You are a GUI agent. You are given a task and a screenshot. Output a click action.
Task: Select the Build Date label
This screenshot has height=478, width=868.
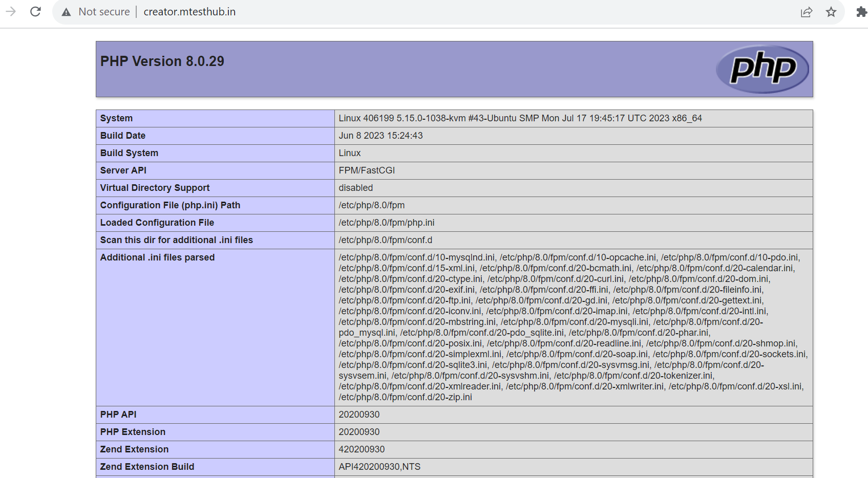click(x=123, y=136)
